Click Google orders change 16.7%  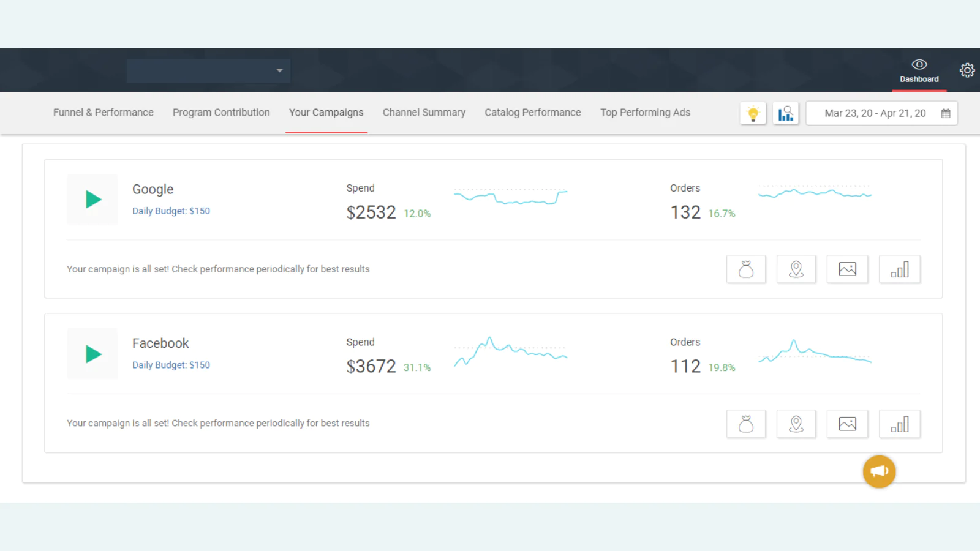coord(722,214)
